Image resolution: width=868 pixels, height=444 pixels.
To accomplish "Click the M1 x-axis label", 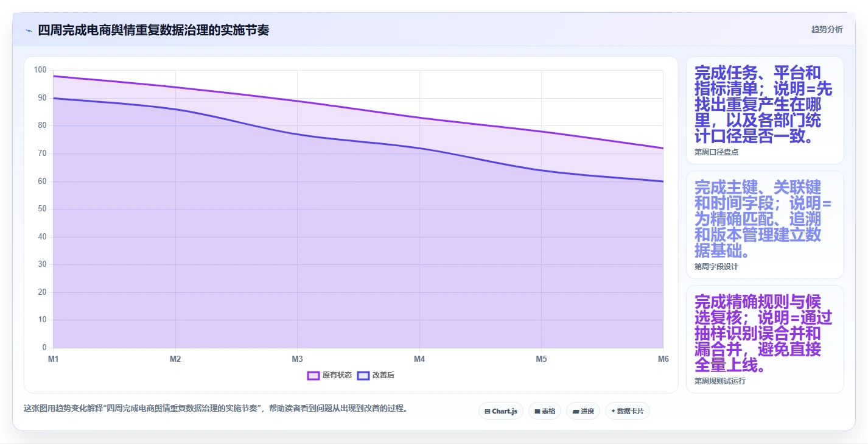I will (54, 359).
